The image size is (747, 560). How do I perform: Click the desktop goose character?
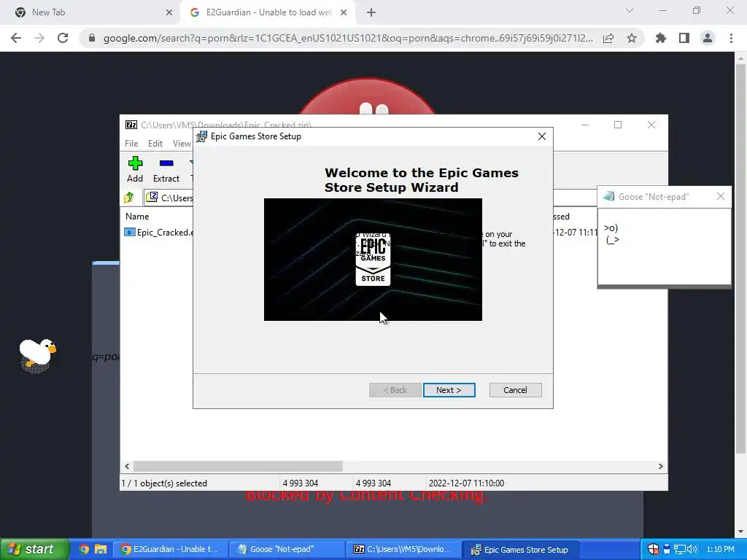(x=37, y=355)
